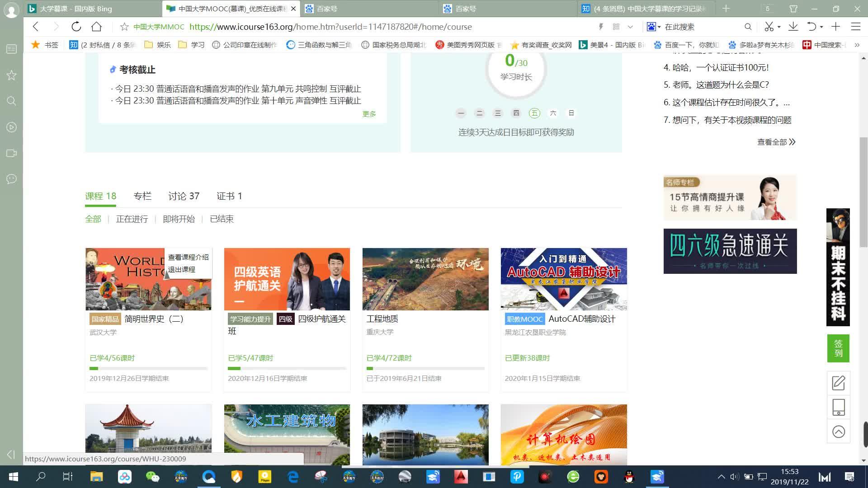
Task: Open the edit feedback pencil icon
Action: point(839,383)
